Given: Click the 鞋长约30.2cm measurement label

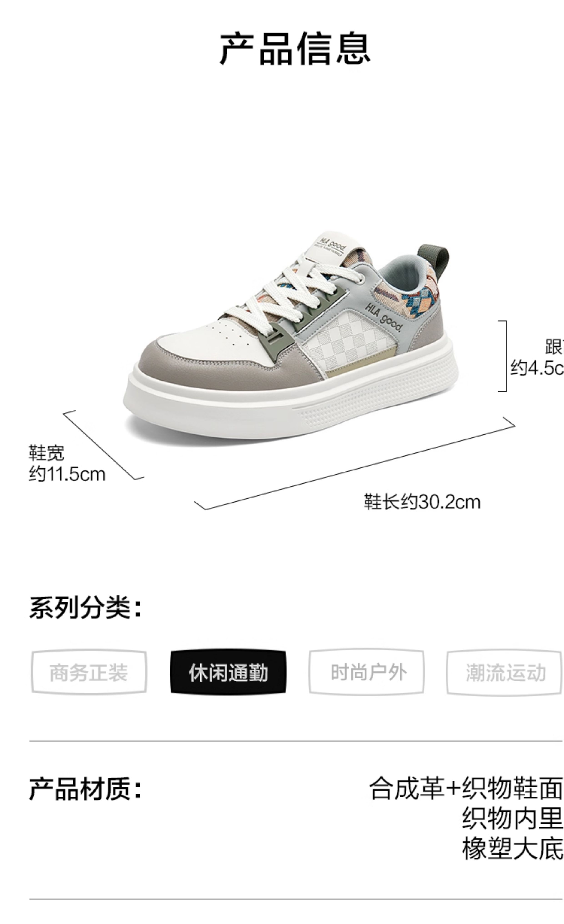Looking at the screenshot, I should coord(422,502).
